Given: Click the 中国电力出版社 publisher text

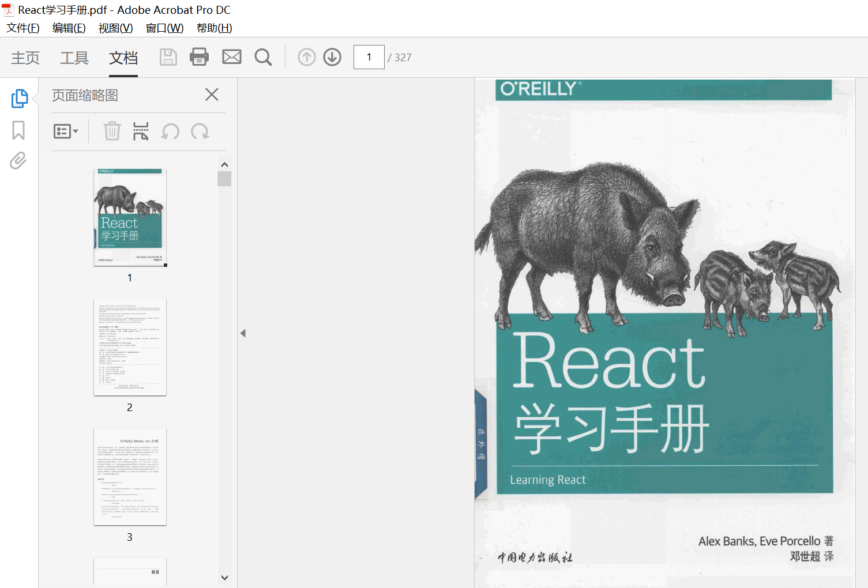Looking at the screenshot, I should coord(535,557).
